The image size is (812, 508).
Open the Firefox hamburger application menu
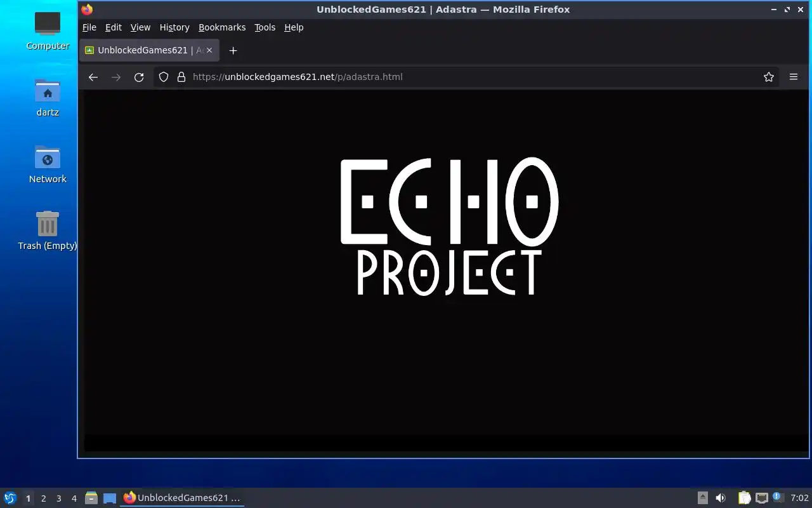point(794,77)
